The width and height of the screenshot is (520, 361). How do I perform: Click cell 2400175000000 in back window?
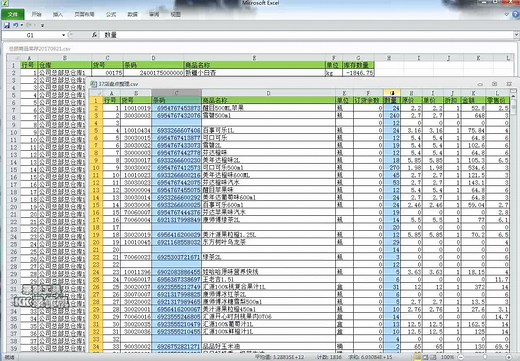pos(153,72)
